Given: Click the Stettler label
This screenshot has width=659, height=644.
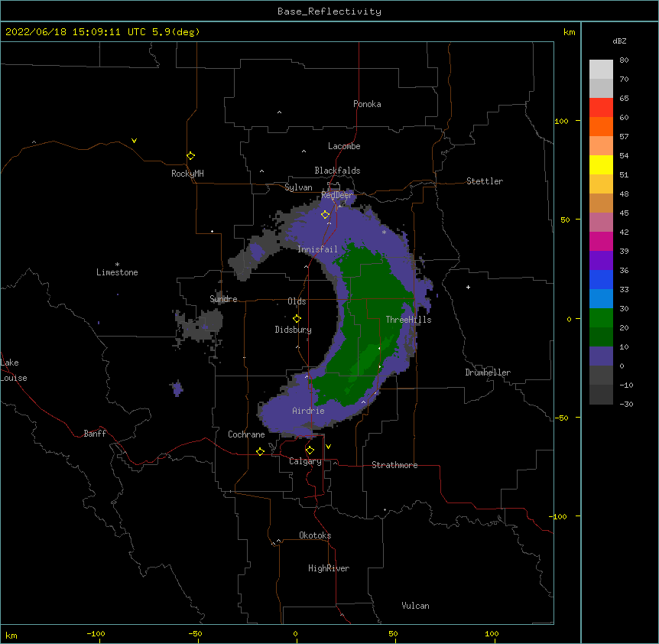Looking at the screenshot, I should [485, 181].
